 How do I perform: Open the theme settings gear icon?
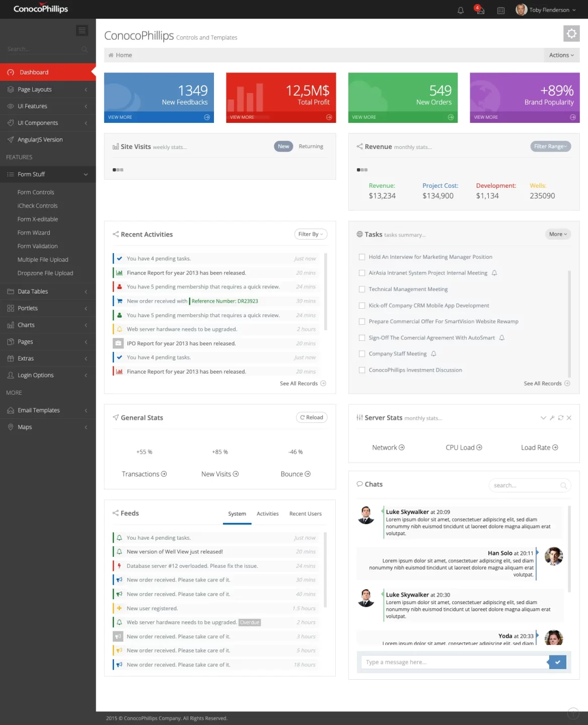[571, 33]
